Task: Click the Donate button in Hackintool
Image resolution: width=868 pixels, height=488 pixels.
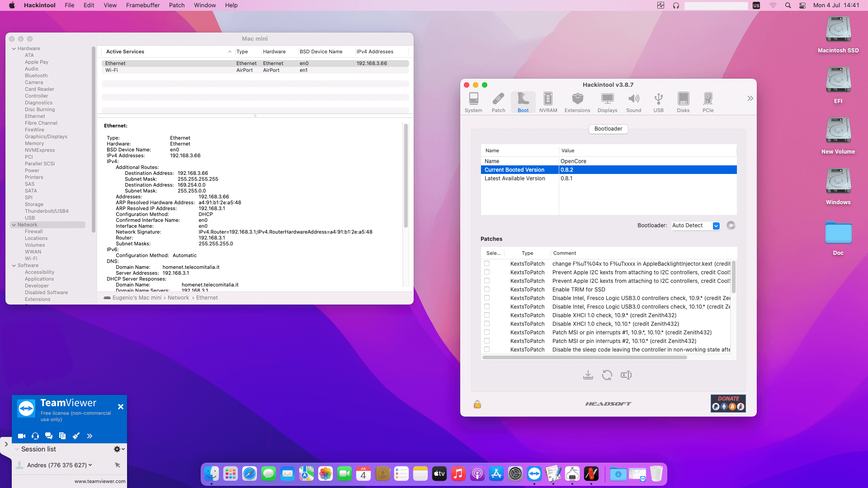Action: pos(728,403)
